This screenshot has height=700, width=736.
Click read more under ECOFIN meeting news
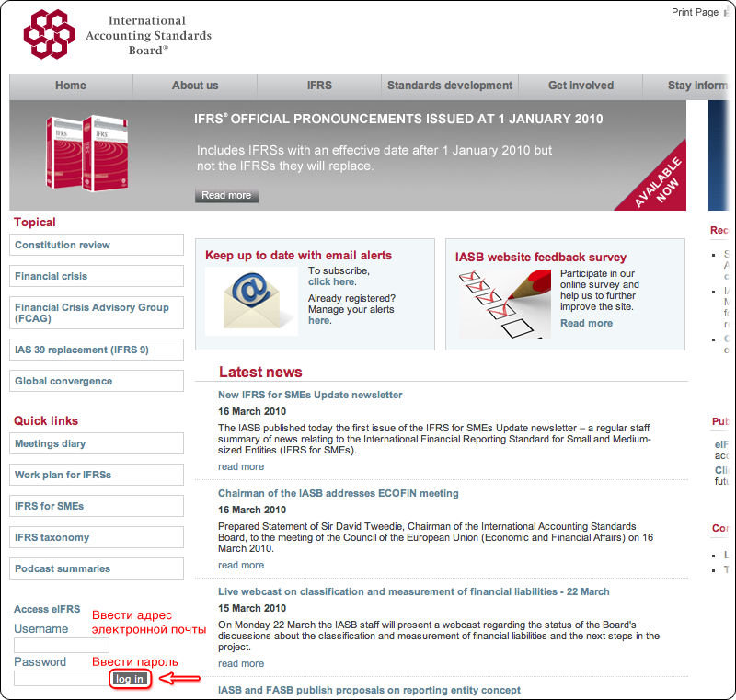[x=241, y=566]
